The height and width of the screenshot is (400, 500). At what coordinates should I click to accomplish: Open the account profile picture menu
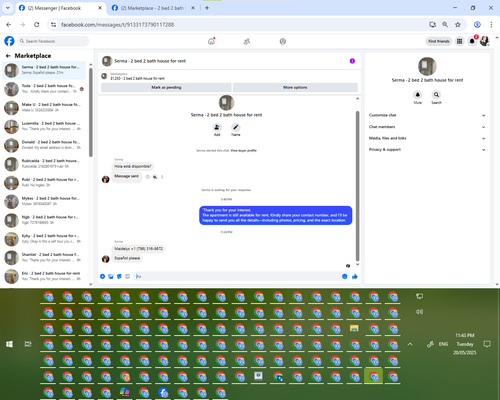[x=484, y=41]
